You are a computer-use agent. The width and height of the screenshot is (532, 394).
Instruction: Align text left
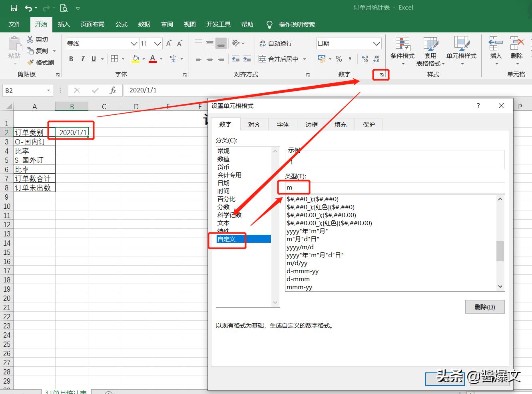pyautogui.click(x=198, y=59)
